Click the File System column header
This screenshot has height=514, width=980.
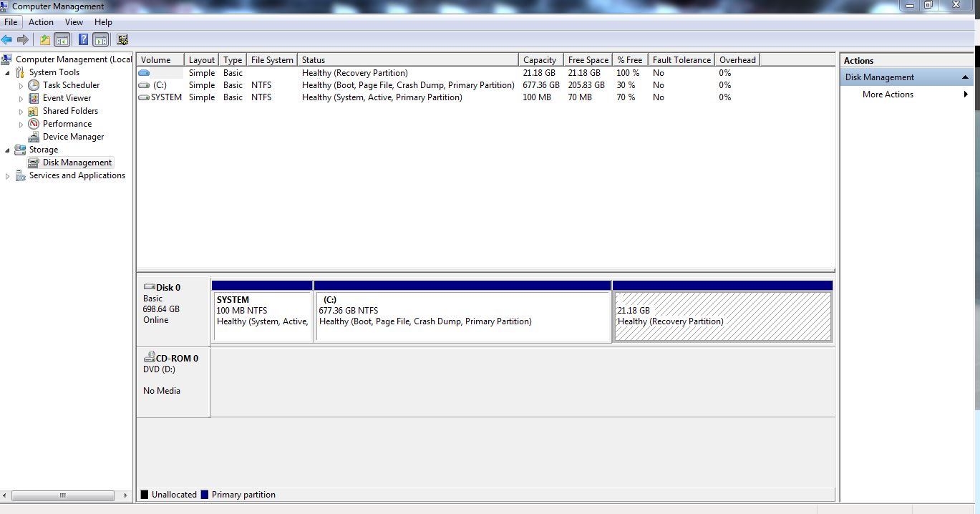272,60
